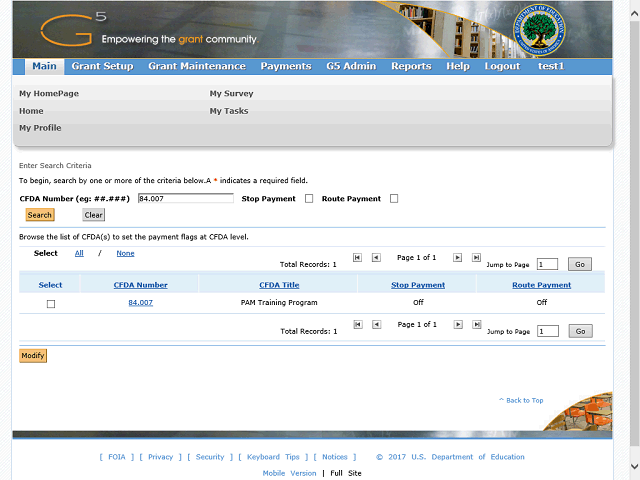The width and height of the screenshot is (640, 480).
Task: Open the Home link
Action: click(31, 111)
